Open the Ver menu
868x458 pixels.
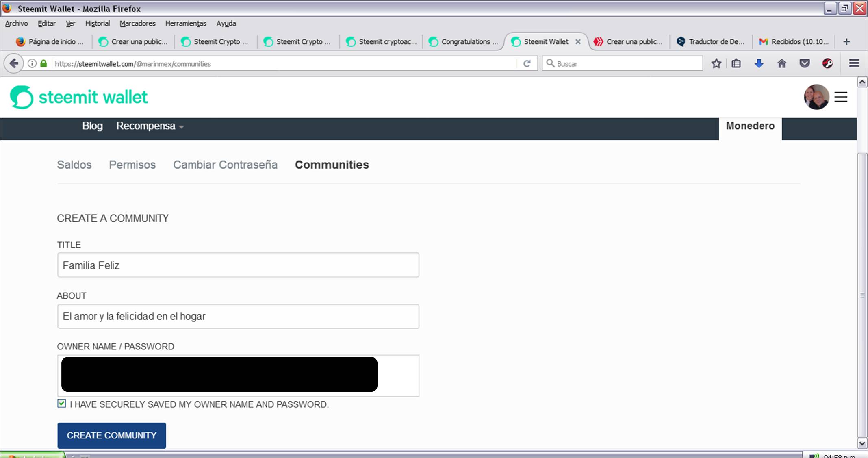[70, 24]
